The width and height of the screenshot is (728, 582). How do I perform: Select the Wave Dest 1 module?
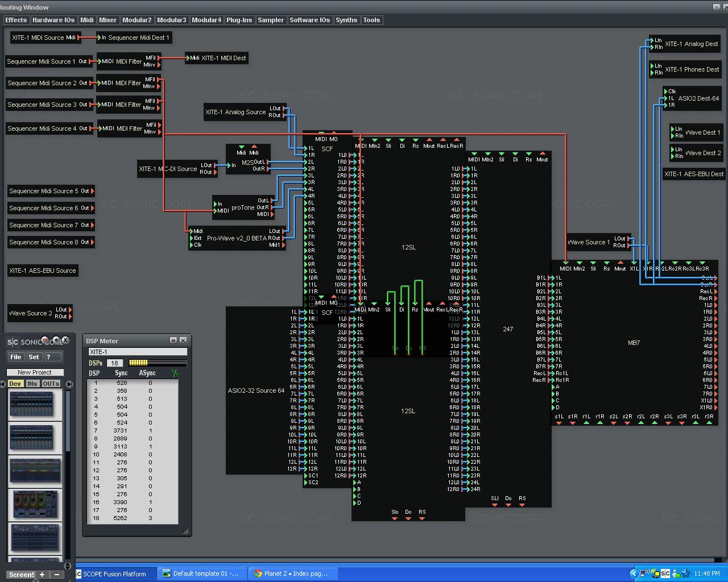click(696, 132)
